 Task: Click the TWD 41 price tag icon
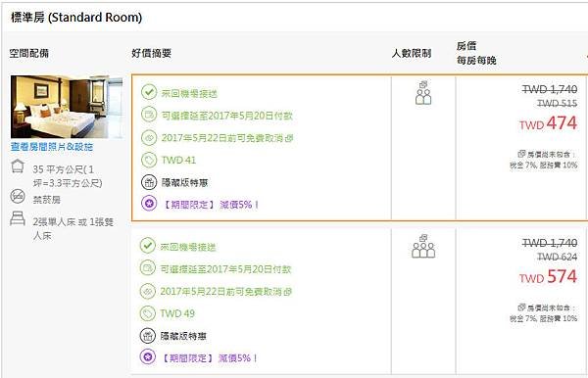149,160
